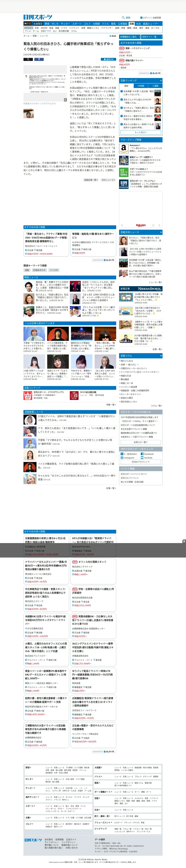The width and height of the screenshot is (186, 868).
Task: Share article via Facebook button
Action: (x=39, y=59)
